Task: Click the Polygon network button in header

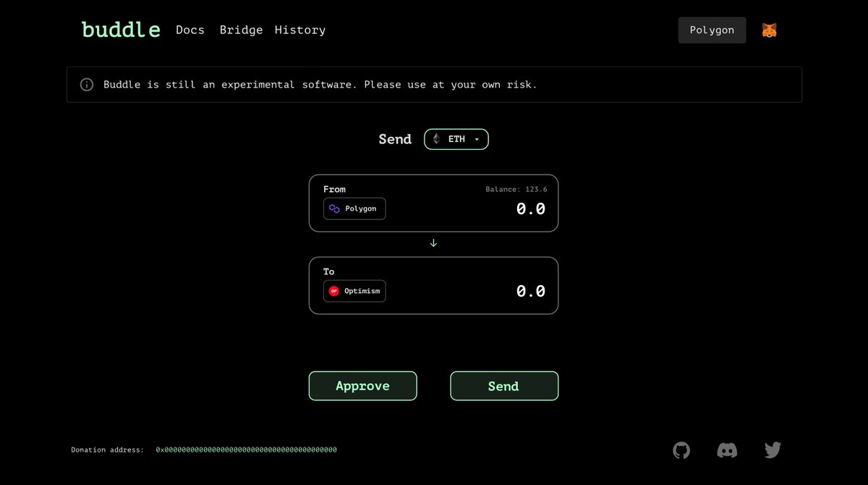Action: click(712, 30)
